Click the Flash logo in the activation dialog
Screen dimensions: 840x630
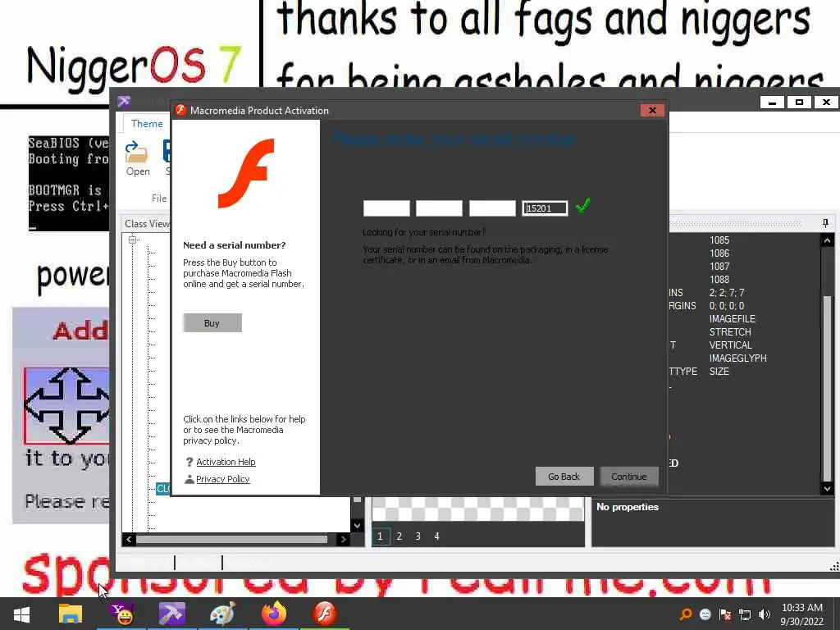246,173
